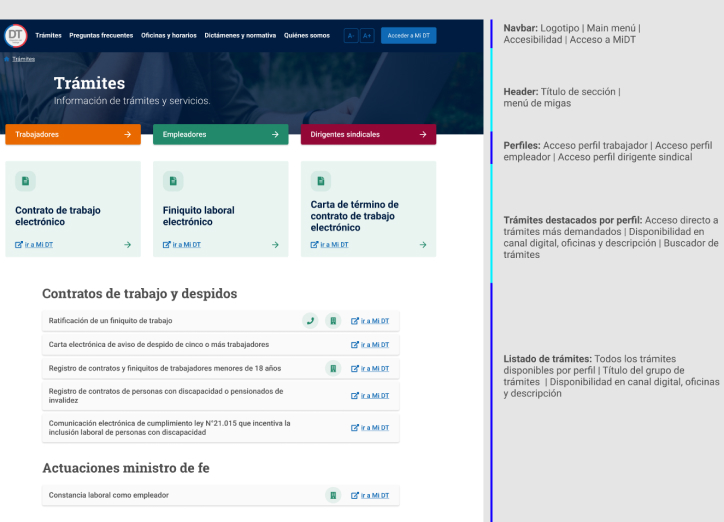This screenshot has width=724, height=522.
Task: Open Preguntas frecuentes menu item
Action: (x=101, y=36)
